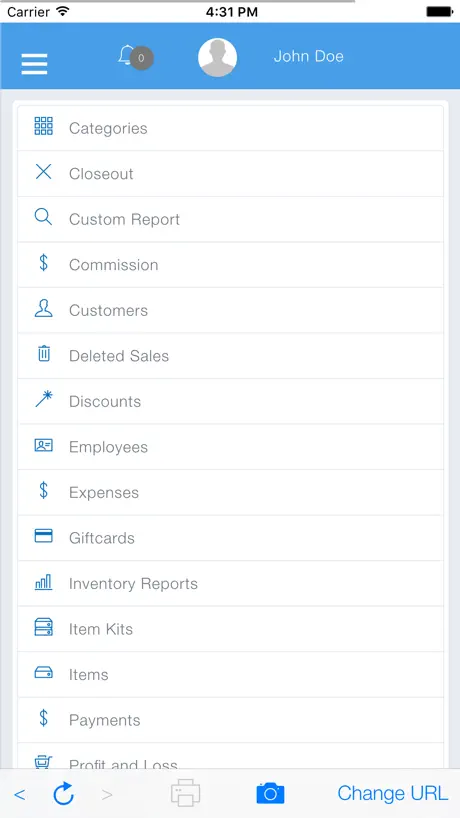Reload the page with refresh button

tap(64, 793)
